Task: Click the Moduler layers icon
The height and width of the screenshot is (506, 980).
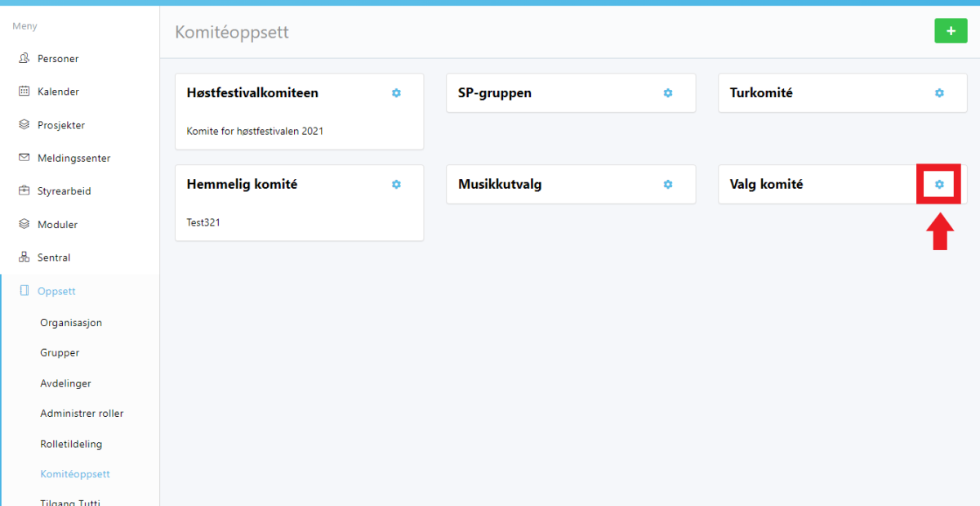Action: click(x=24, y=224)
